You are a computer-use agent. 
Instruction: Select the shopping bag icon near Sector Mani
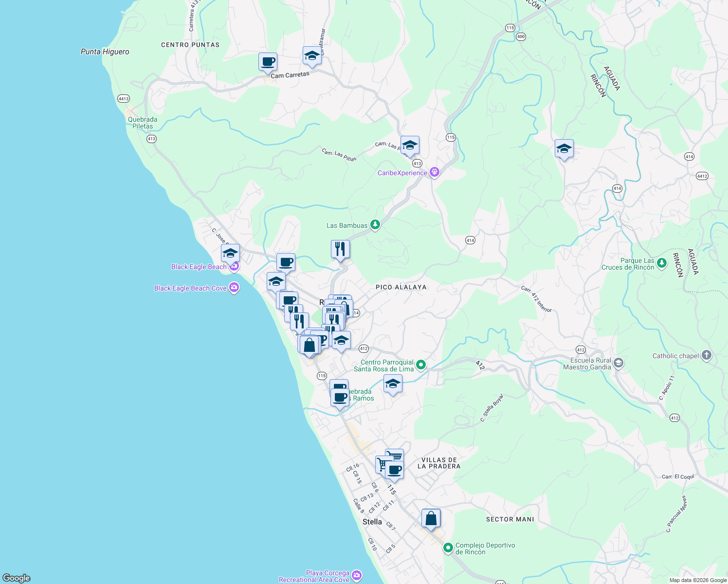[x=431, y=518]
